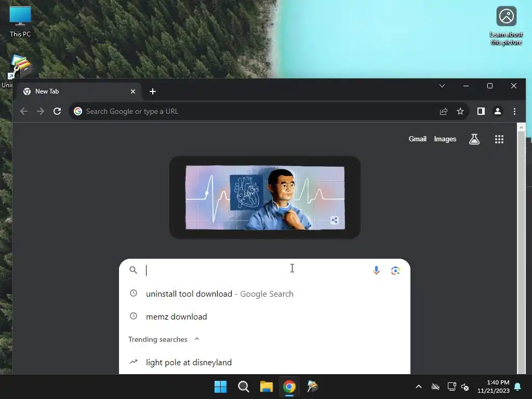Click the uninstall tool desktop shortcut icon

[20, 66]
